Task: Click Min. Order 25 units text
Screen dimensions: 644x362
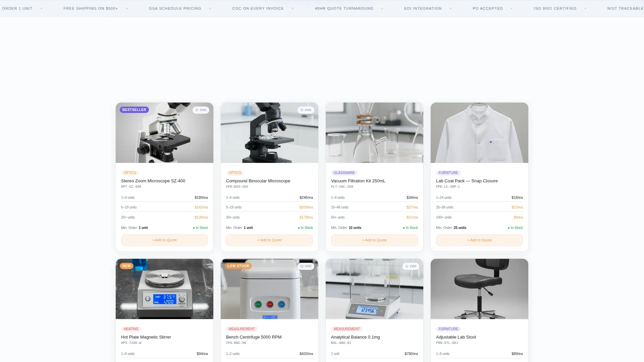Action: pyautogui.click(x=451, y=228)
